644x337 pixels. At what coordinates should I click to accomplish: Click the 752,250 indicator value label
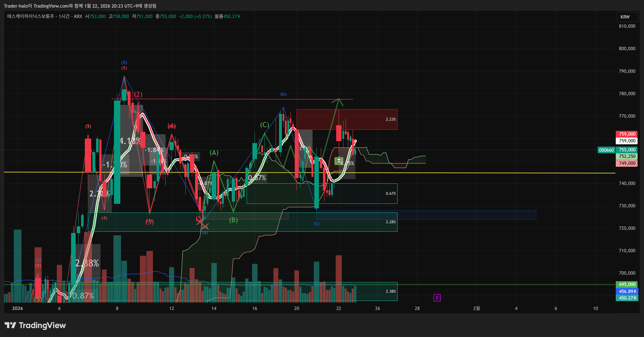click(x=627, y=156)
